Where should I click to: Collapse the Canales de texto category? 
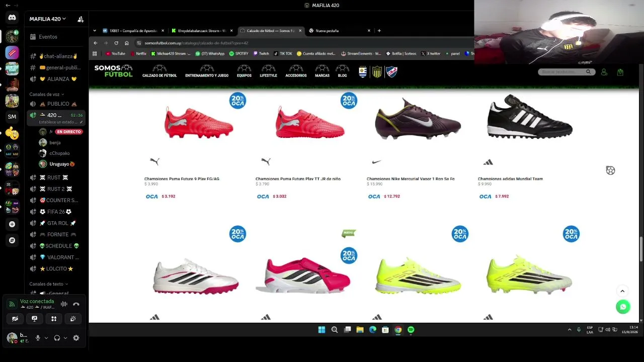click(48, 284)
